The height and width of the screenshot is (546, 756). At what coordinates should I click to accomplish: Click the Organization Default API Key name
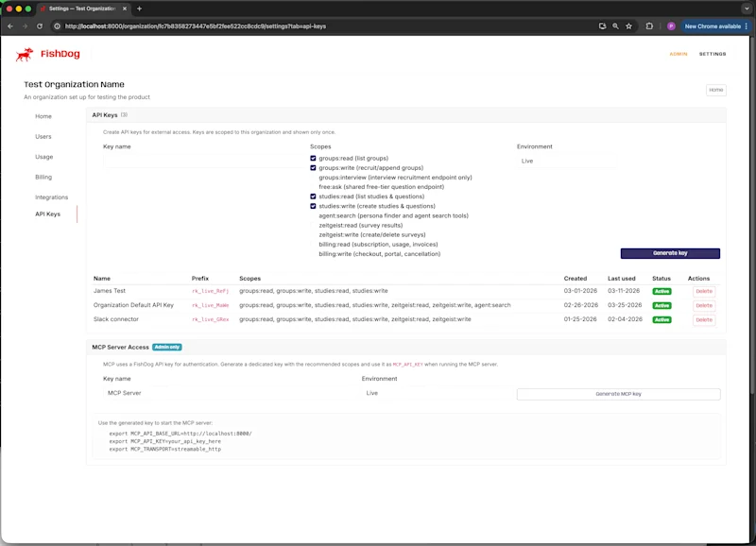coord(133,305)
